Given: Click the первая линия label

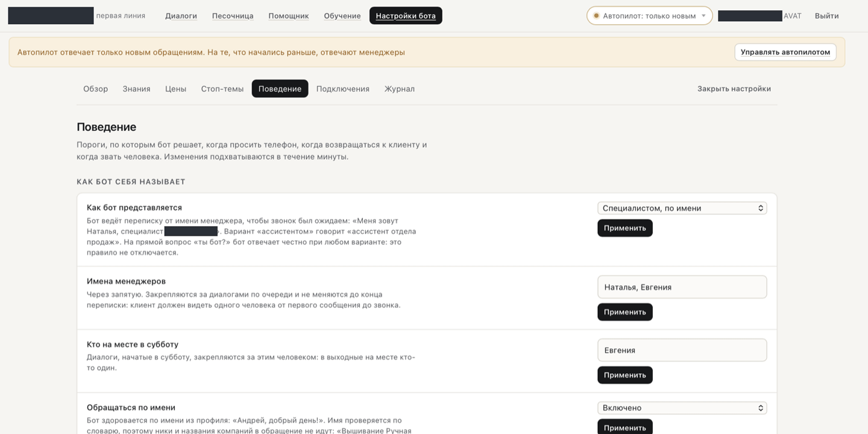Looking at the screenshot, I should tap(121, 16).
